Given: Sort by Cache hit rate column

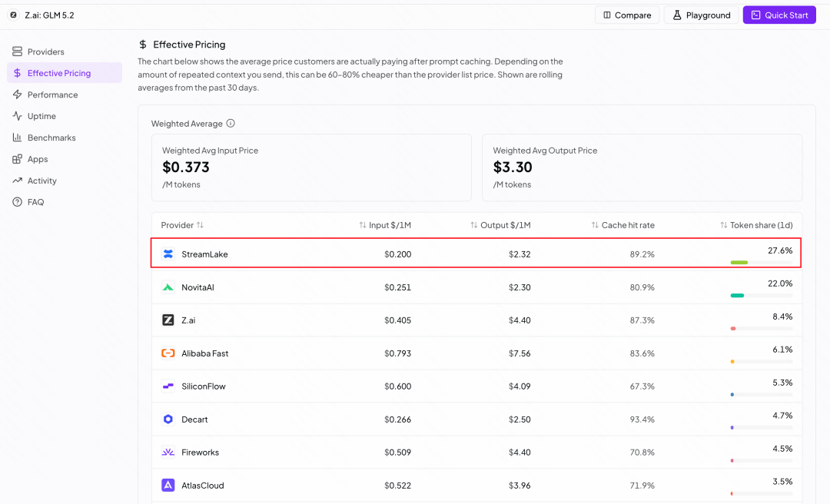Looking at the screenshot, I should pyautogui.click(x=623, y=225).
